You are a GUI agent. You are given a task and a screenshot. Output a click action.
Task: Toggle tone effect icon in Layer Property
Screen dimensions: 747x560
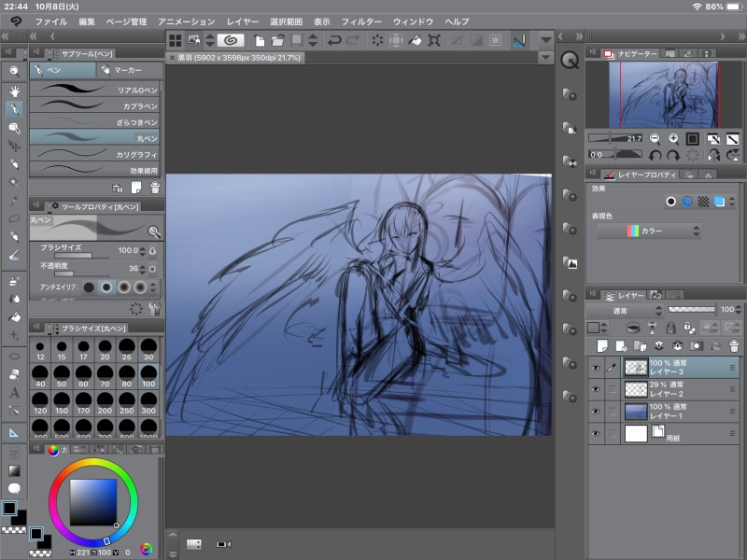click(703, 202)
